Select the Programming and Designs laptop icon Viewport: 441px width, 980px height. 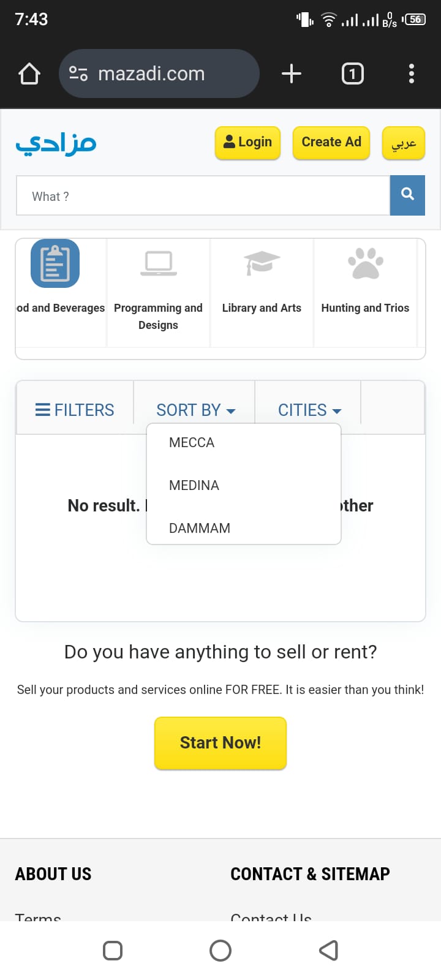(158, 263)
